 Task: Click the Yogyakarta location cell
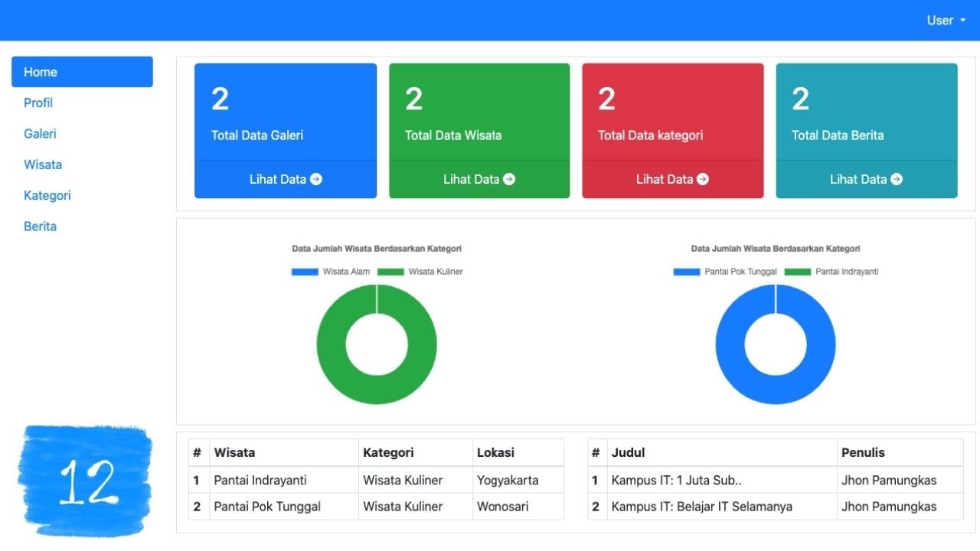(518, 481)
